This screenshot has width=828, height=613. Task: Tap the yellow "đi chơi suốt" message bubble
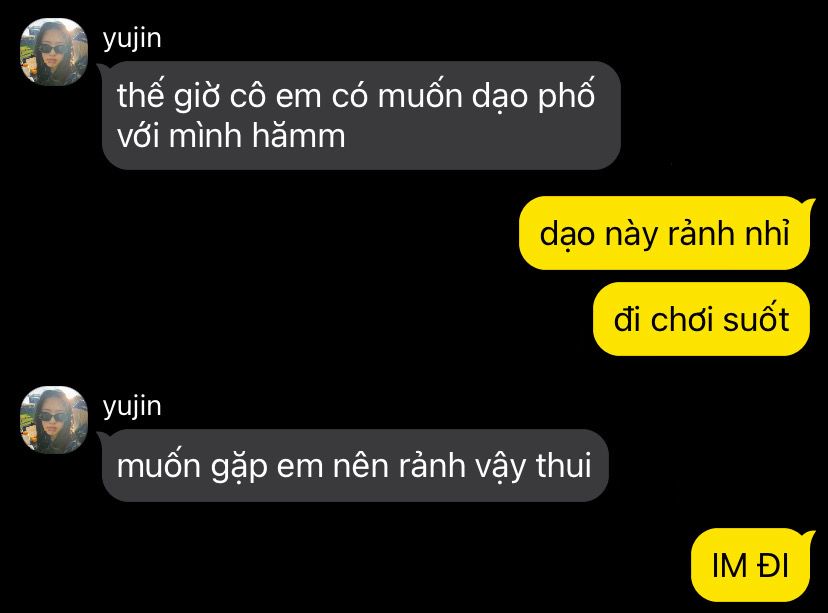[x=701, y=319]
